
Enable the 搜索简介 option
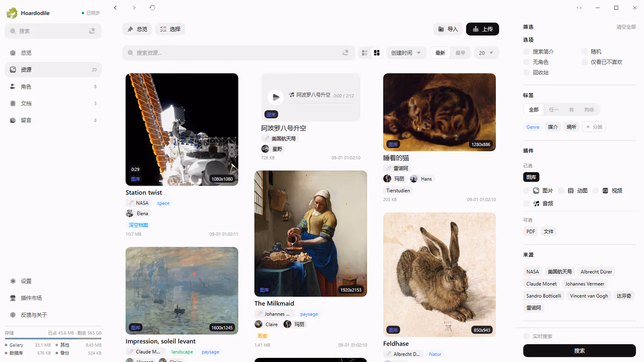[527, 51]
